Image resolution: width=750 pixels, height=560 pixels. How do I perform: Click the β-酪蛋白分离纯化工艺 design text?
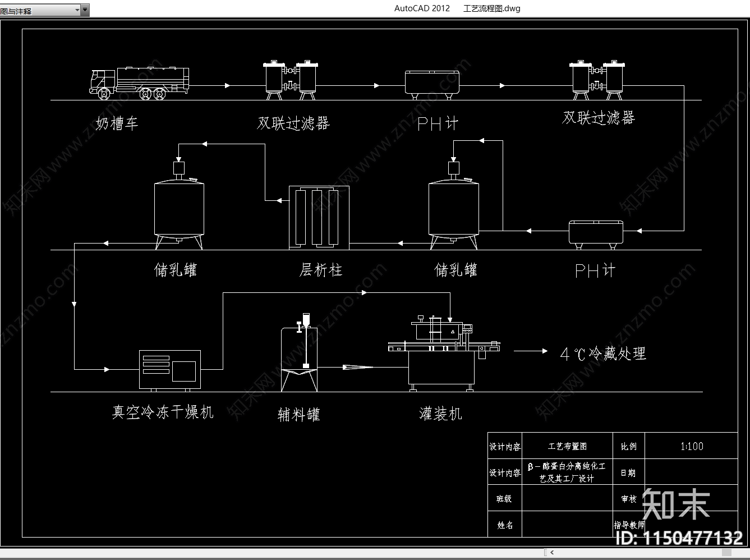click(x=567, y=472)
